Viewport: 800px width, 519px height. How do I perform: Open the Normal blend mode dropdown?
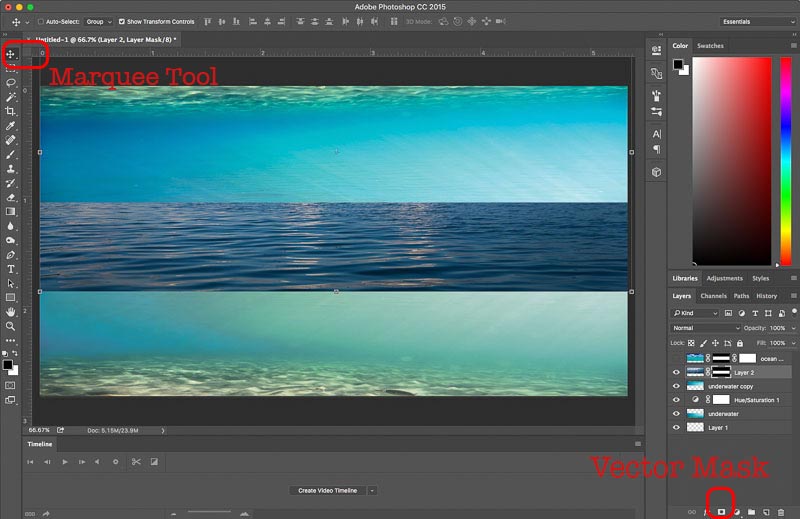coord(705,328)
